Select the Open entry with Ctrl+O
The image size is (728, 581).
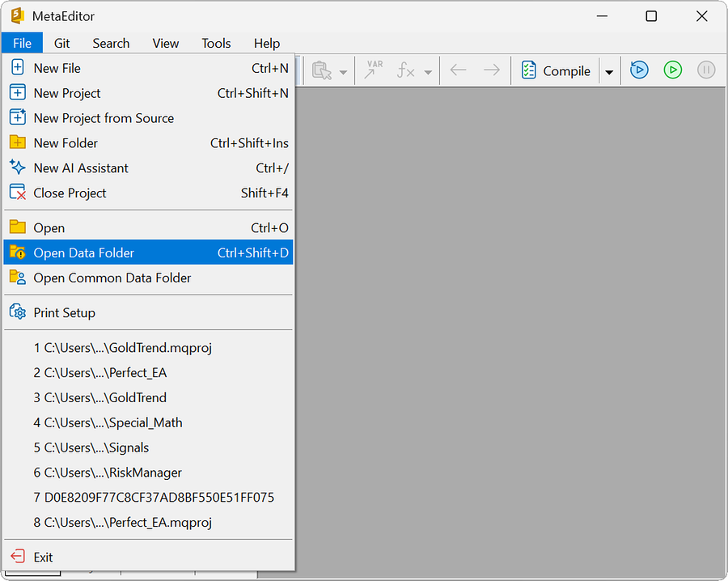(x=149, y=227)
